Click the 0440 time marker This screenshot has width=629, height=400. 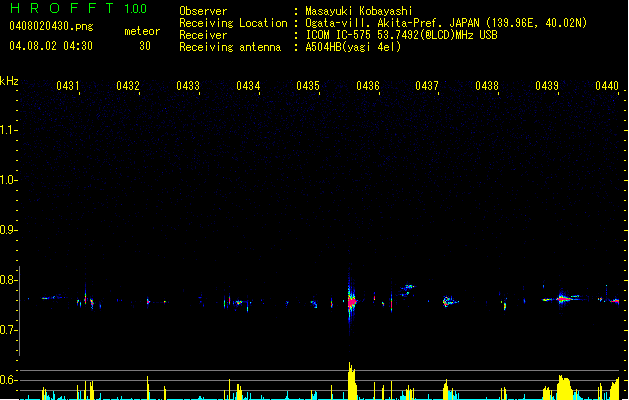(x=607, y=86)
